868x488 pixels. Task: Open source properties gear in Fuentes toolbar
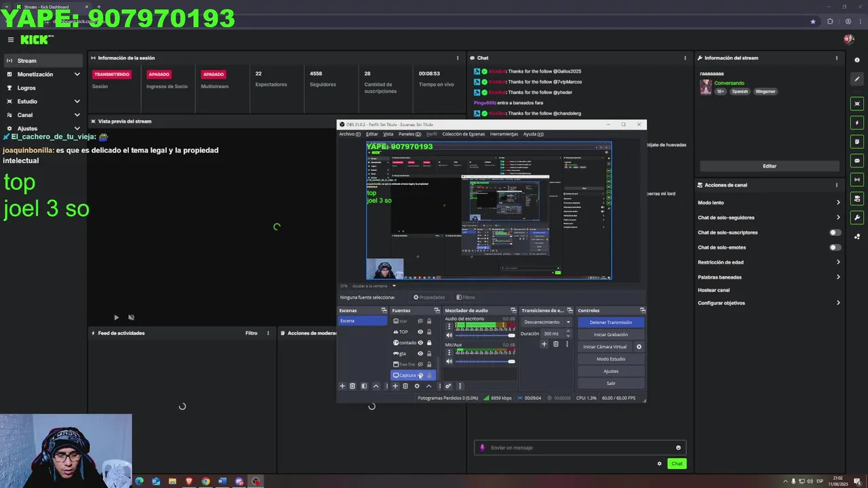click(417, 386)
